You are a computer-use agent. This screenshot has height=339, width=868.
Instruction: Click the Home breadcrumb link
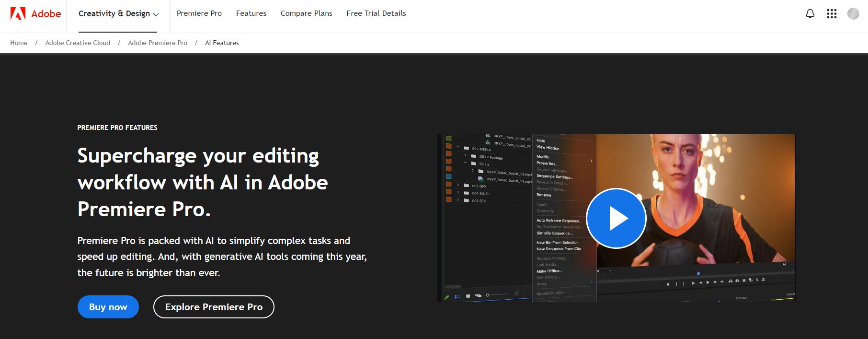(x=19, y=43)
